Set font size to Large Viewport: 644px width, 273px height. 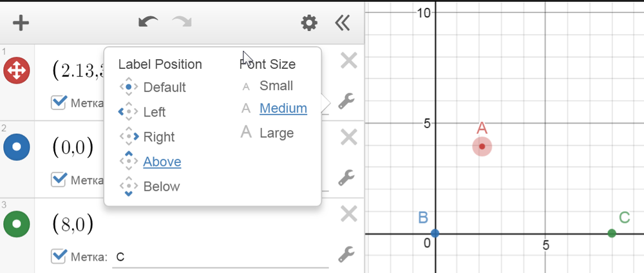tap(276, 133)
